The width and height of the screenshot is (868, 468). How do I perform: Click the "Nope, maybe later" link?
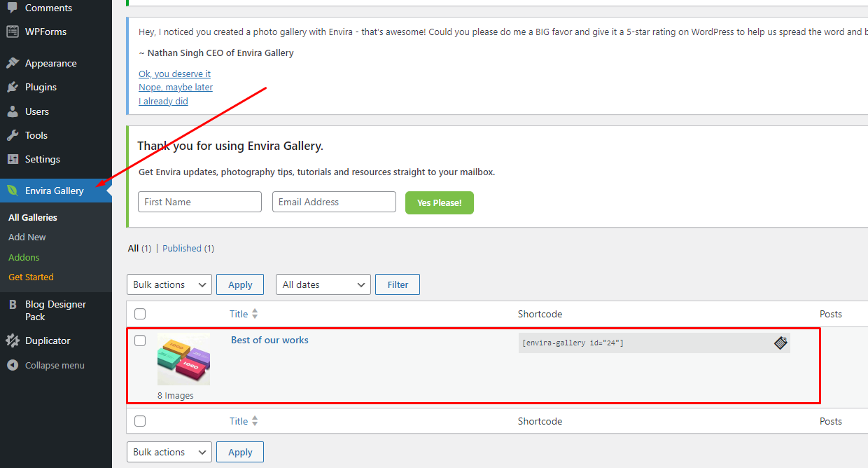[x=176, y=88]
